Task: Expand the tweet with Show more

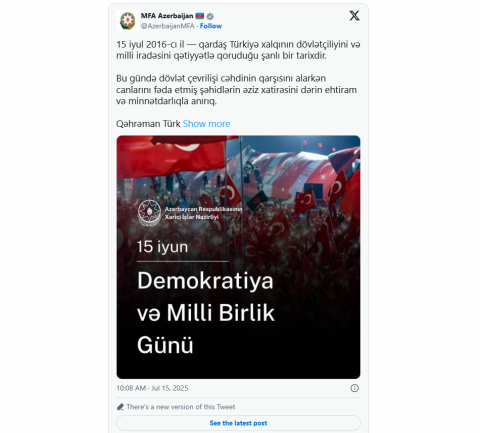Action: [x=206, y=124]
